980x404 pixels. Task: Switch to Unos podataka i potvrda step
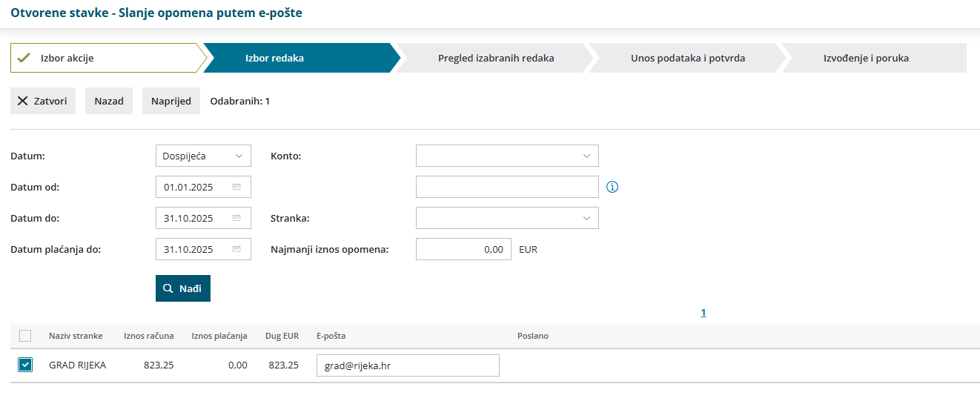pyautogui.click(x=687, y=58)
